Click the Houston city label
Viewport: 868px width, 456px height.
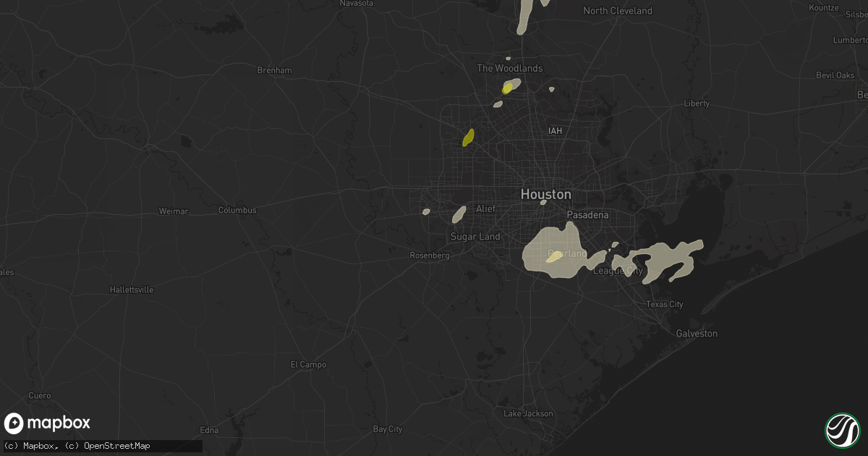tap(546, 195)
